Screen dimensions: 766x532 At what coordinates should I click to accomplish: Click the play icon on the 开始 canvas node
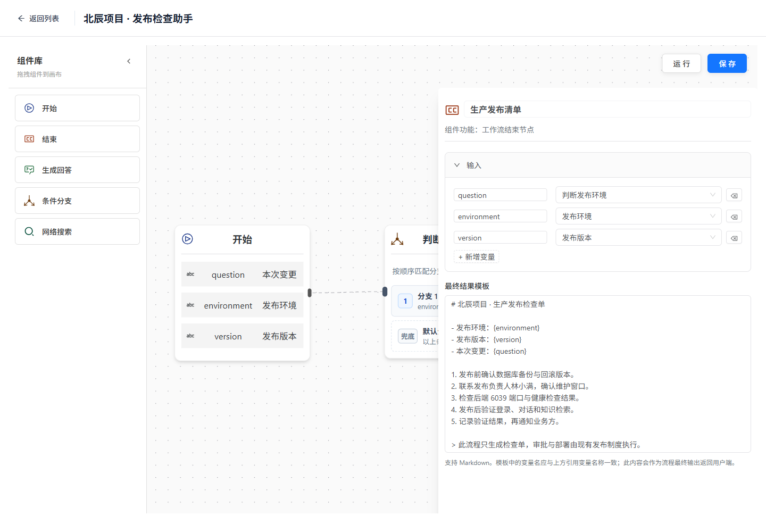point(187,239)
